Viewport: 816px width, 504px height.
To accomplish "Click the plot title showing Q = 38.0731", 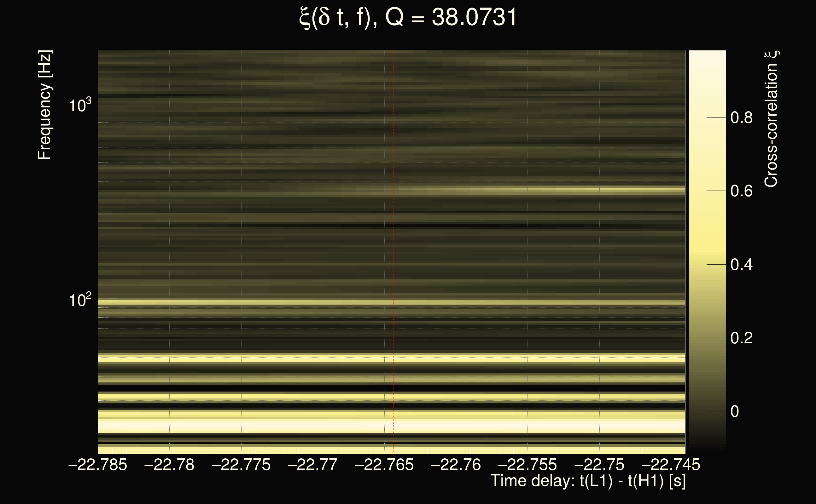I will tap(408, 17).
